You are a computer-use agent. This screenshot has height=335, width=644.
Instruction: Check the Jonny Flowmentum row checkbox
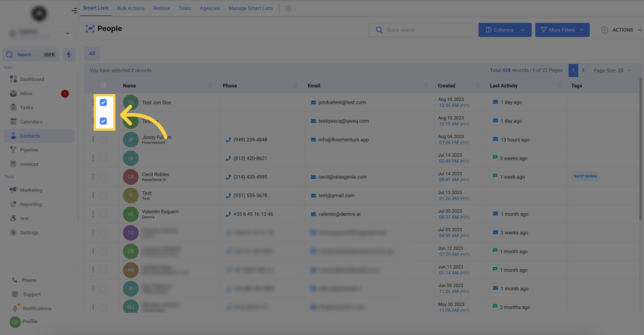click(x=103, y=140)
